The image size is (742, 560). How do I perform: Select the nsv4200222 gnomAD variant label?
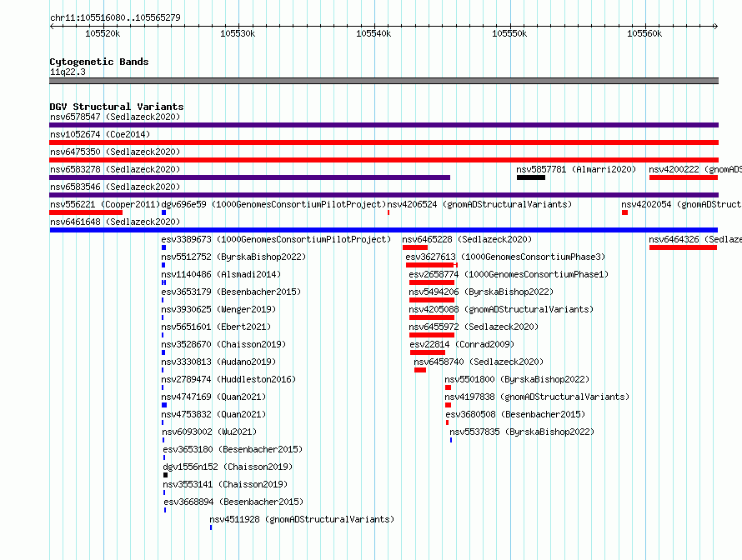point(695,169)
